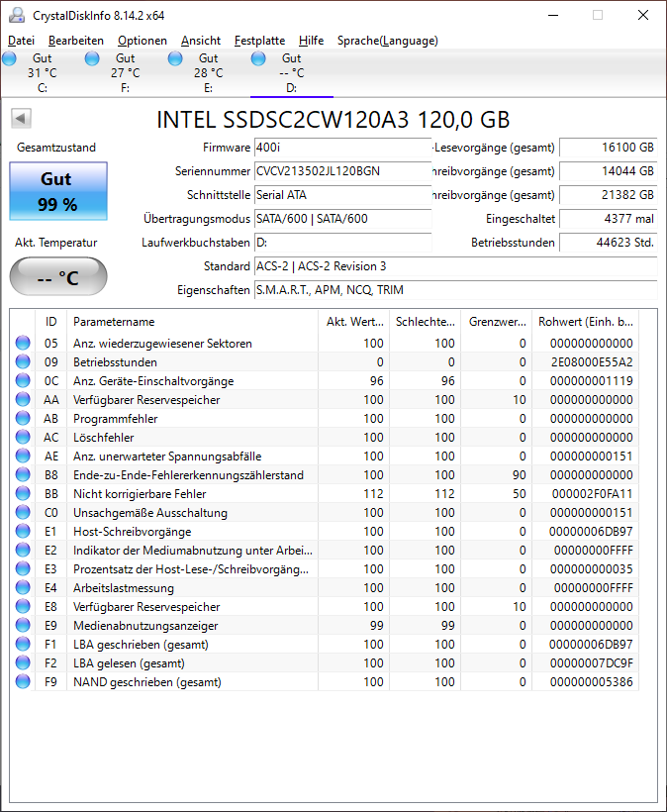
Task: Click the 4377 mal power-on count
Action: [x=609, y=219]
